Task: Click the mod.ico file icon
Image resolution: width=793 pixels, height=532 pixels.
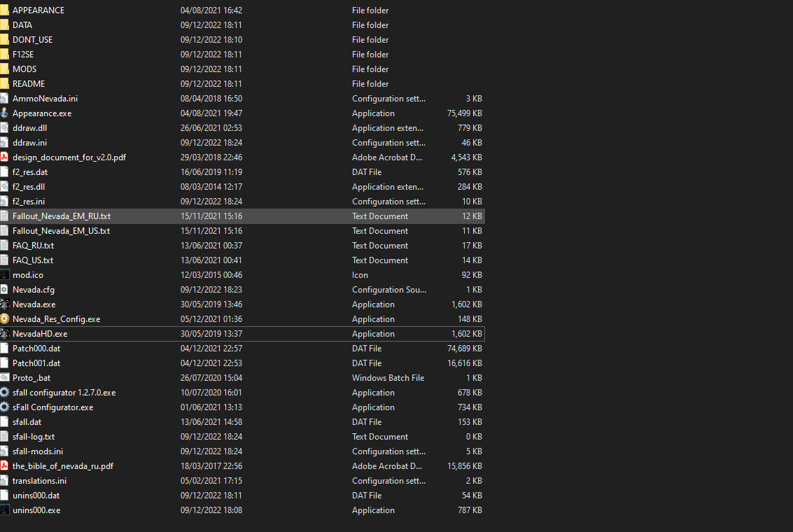Action: point(5,275)
